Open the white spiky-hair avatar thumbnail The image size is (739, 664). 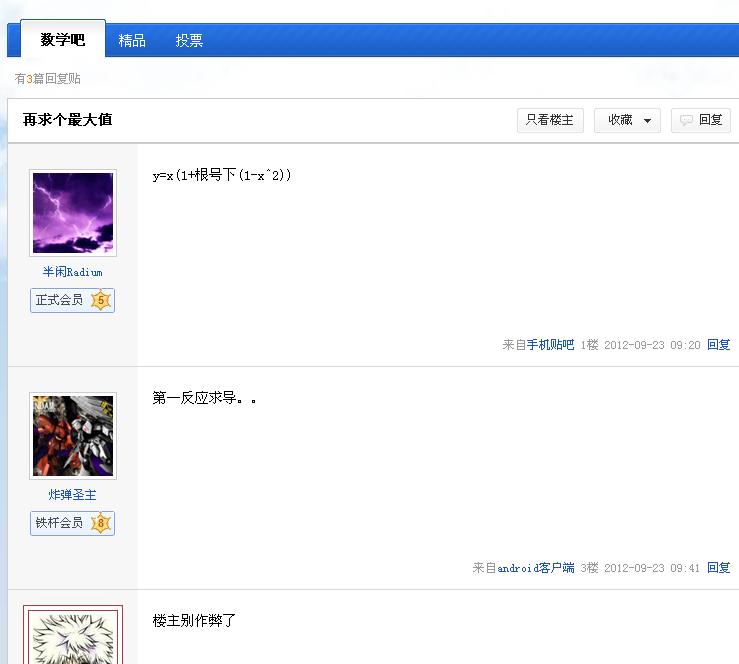click(73, 635)
